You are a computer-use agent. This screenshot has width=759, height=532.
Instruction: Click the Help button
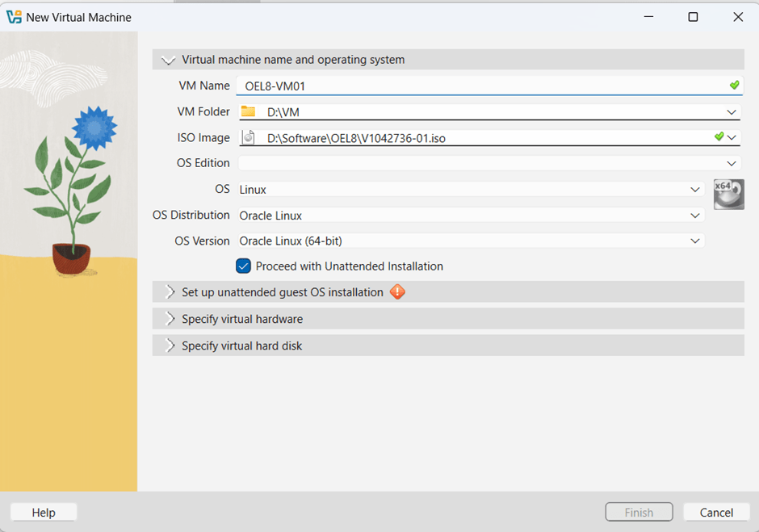click(44, 513)
